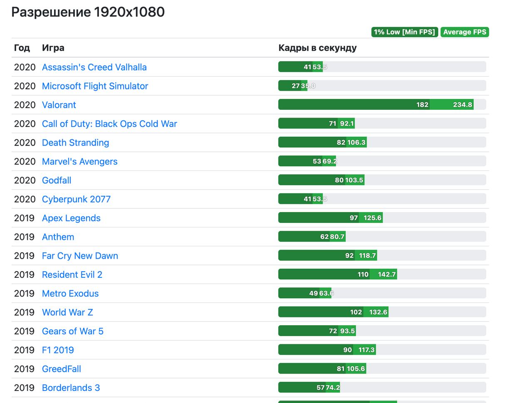Open the Resident Evil 2 link
Image resolution: width=532 pixels, height=403 pixels.
pos(72,274)
